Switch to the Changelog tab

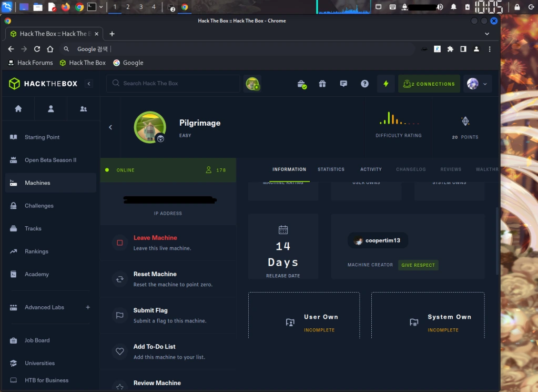tap(411, 169)
